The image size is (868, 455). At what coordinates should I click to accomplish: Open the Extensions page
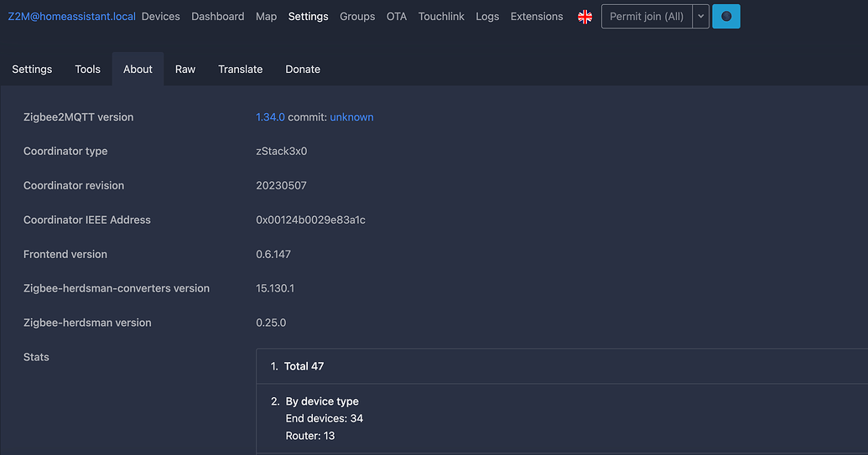click(x=537, y=17)
